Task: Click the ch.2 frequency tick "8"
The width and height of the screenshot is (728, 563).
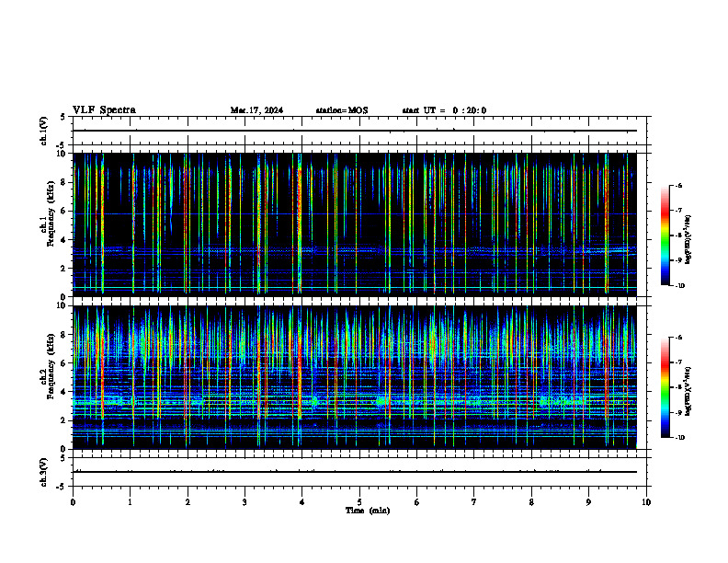Action: pos(64,335)
